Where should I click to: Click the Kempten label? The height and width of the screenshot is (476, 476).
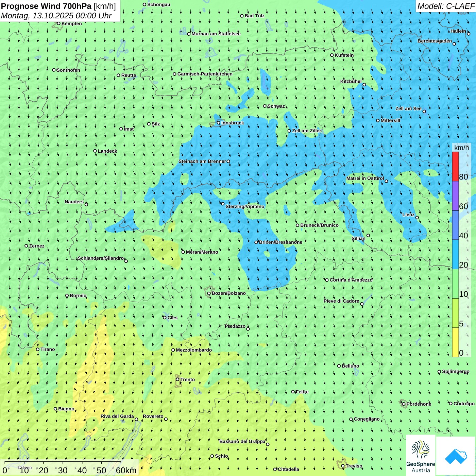72,23
